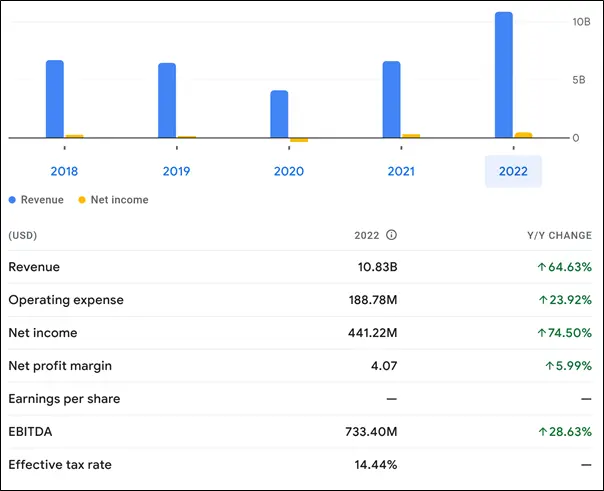Switch to the 2020 year tab
The image size is (604, 491).
(x=289, y=171)
